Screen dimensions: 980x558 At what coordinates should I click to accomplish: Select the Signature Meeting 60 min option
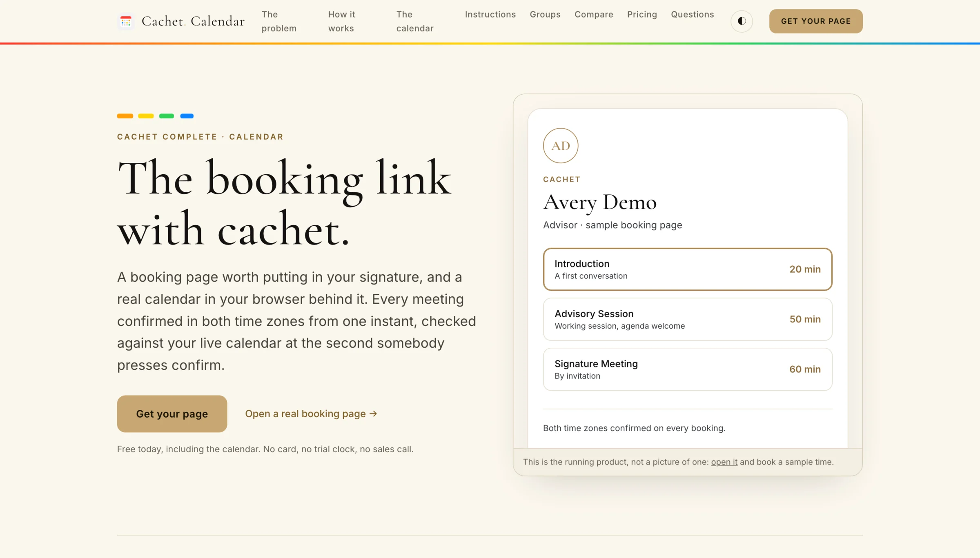click(688, 369)
